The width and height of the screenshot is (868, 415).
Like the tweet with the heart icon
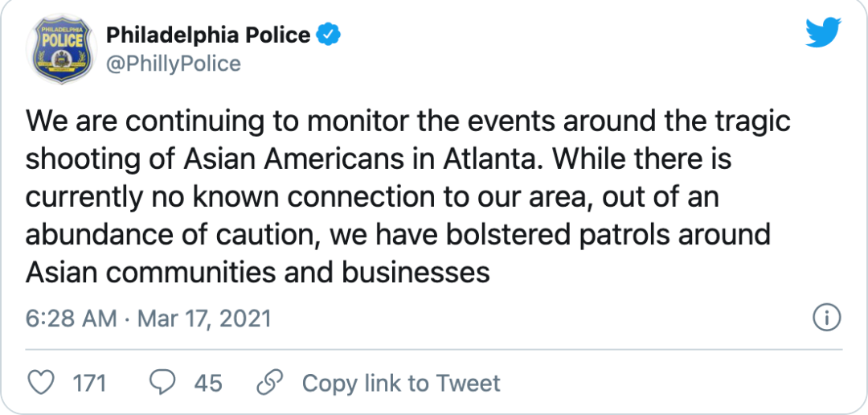click(41, 383)
